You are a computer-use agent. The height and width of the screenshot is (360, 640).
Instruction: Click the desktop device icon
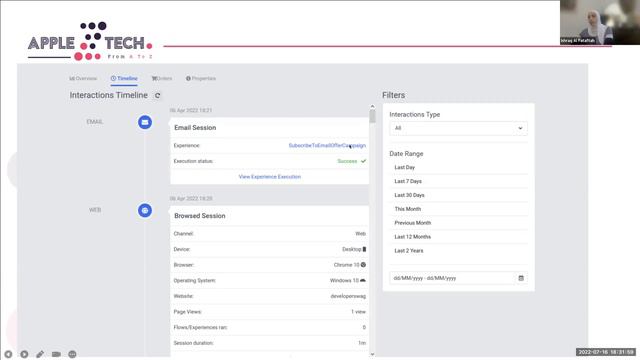[x=364, y=249]
